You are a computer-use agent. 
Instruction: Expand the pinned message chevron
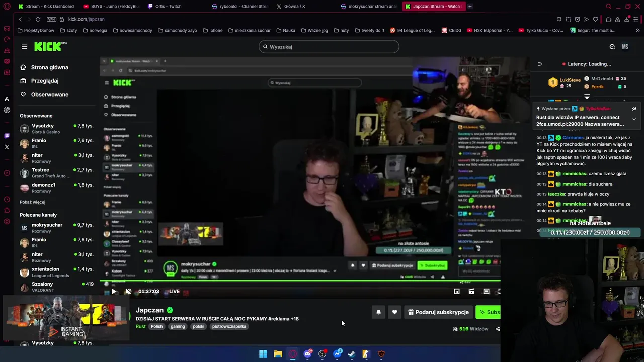point(634,119)
